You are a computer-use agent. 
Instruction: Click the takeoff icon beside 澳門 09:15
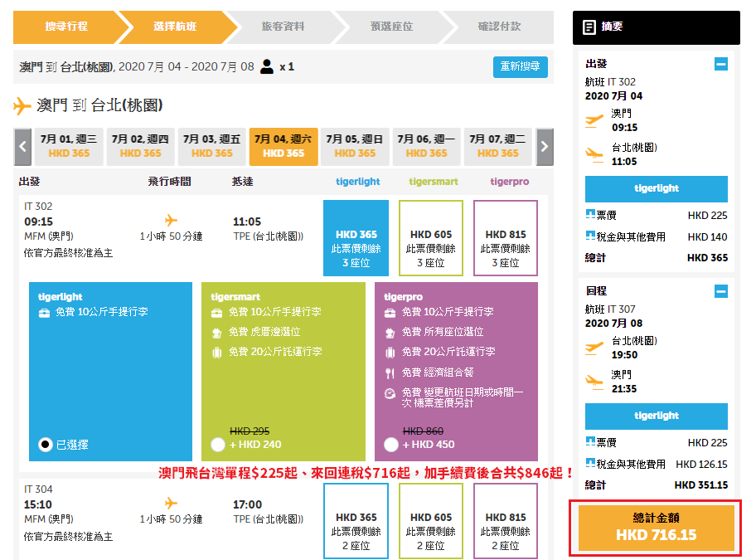(594, 120)
